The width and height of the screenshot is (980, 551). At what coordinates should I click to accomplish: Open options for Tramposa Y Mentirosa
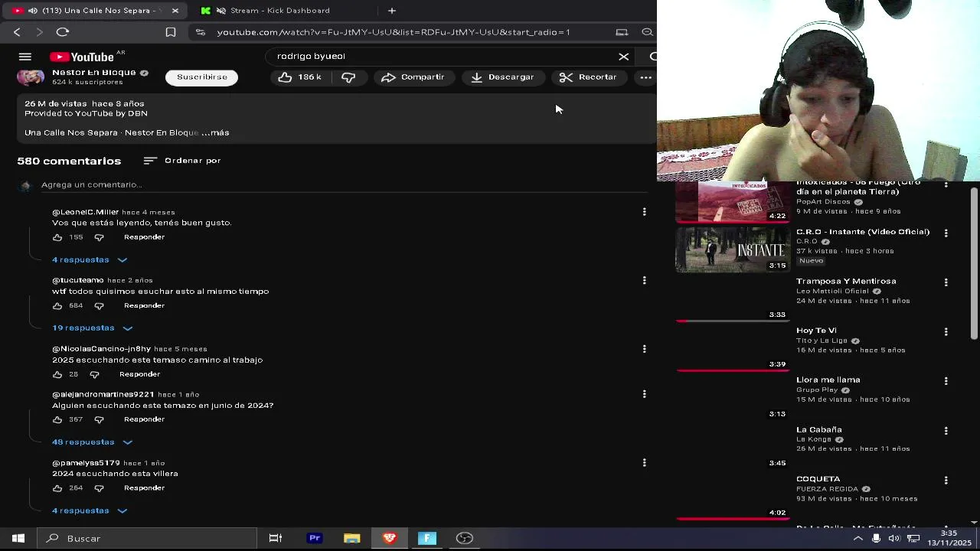tap(946, 282)
